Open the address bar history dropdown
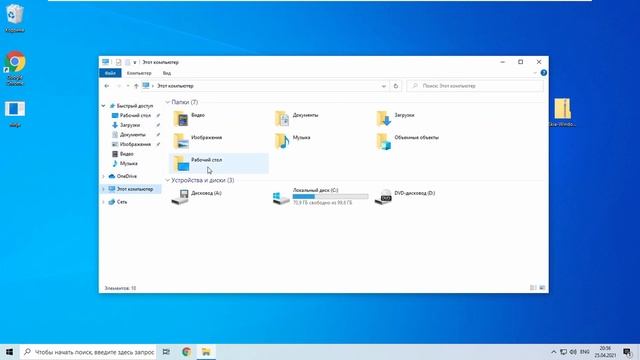This screenshot has height=360, width=640. [x=384, y=86]
